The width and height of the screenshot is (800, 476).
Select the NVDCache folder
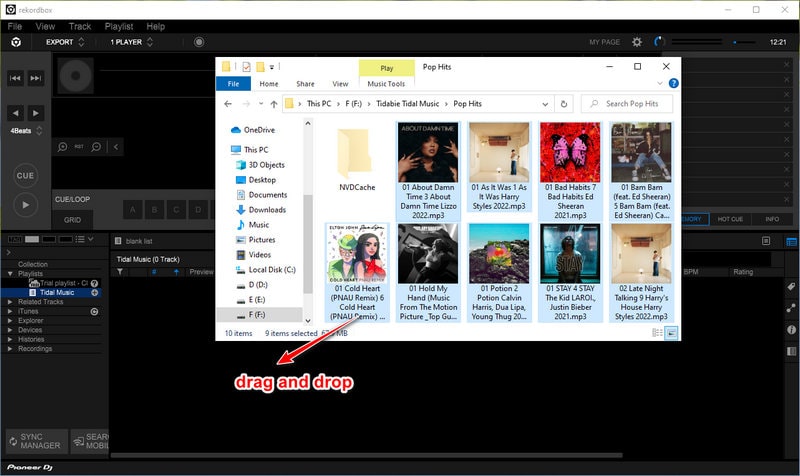(x=357, y=161)
